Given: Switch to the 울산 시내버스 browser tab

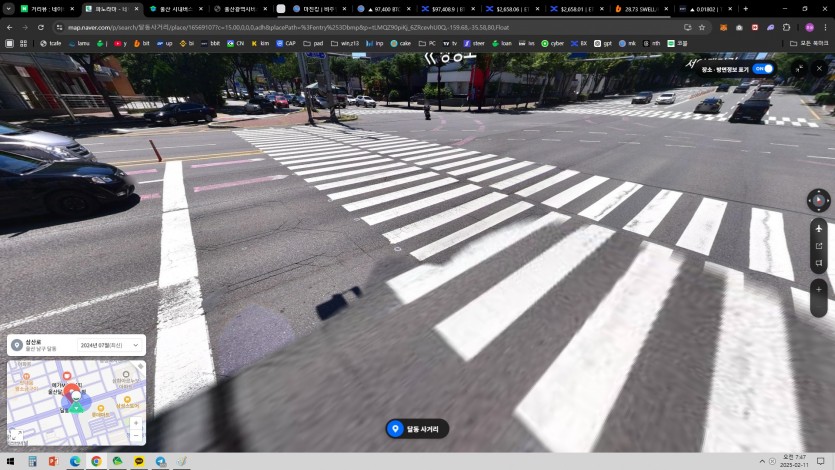Looking at the screenshot, I should click(174, 9).
